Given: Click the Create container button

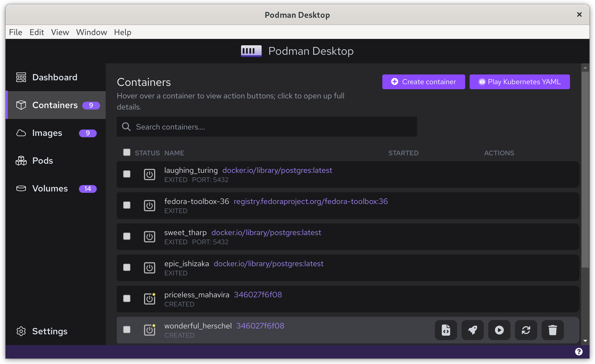Looking at the screenshot, I should point(423,82).
